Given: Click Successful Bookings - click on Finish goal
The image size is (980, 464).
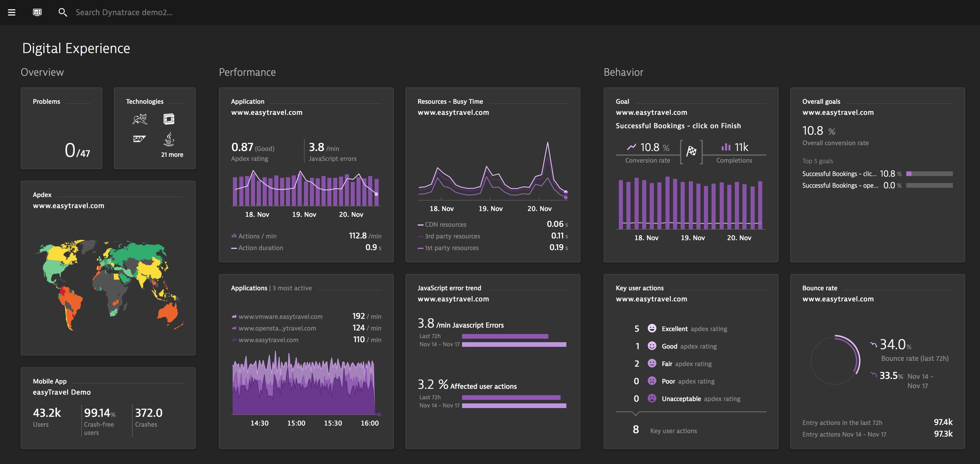Looking at the screenshot, I should click(x=678, y=126).
